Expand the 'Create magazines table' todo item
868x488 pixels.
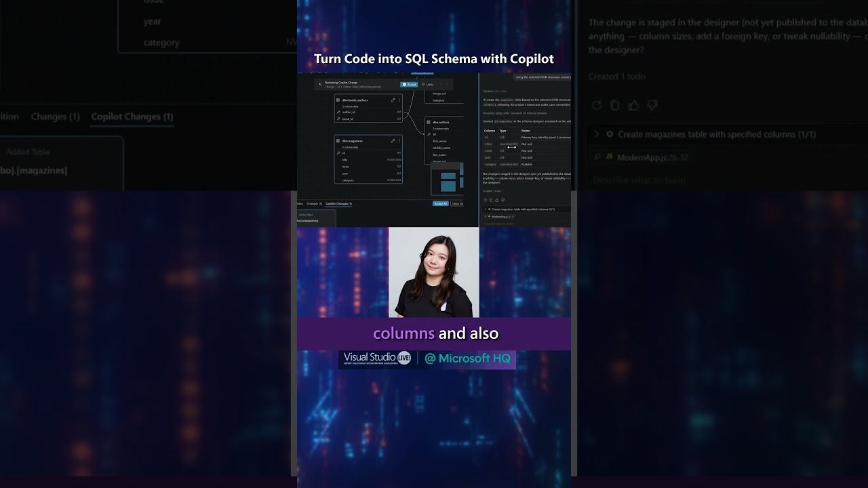[x=486, y=209]
